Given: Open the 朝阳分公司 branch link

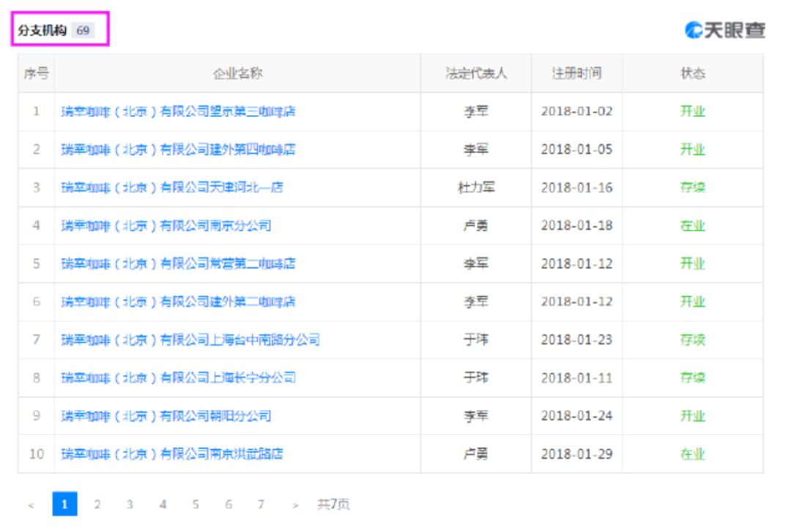Looking at the screenshot, I should [166, 416].
